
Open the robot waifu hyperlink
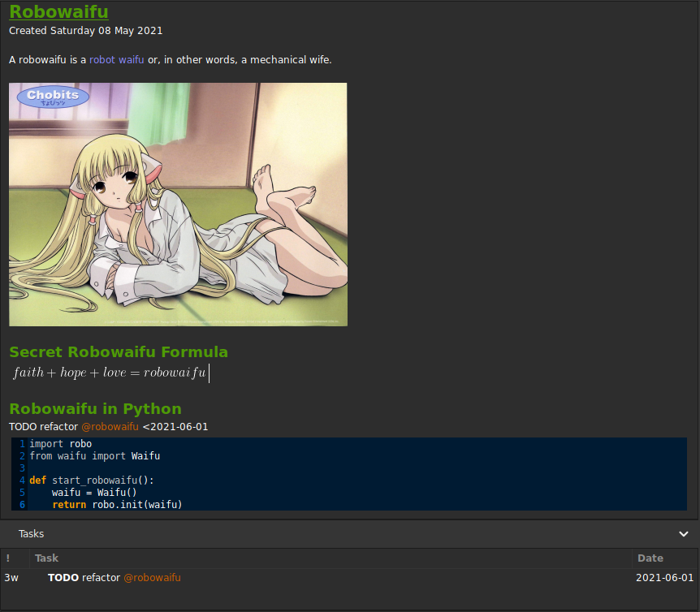(116, 60)
